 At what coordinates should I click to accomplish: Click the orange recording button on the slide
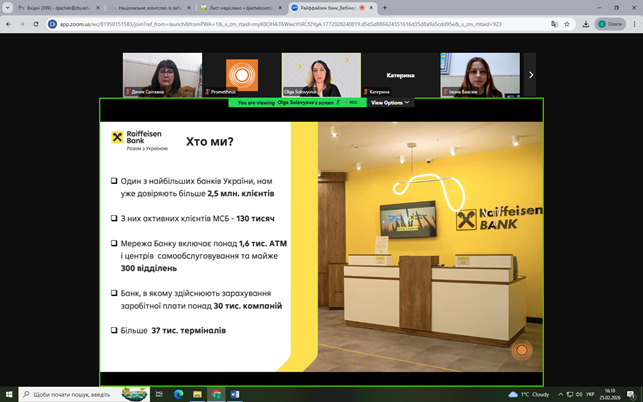pyautogui.click(x=520, y=350)
